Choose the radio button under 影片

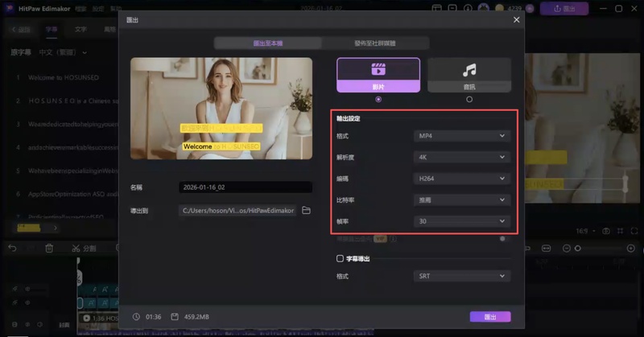(x=378, y=100)
